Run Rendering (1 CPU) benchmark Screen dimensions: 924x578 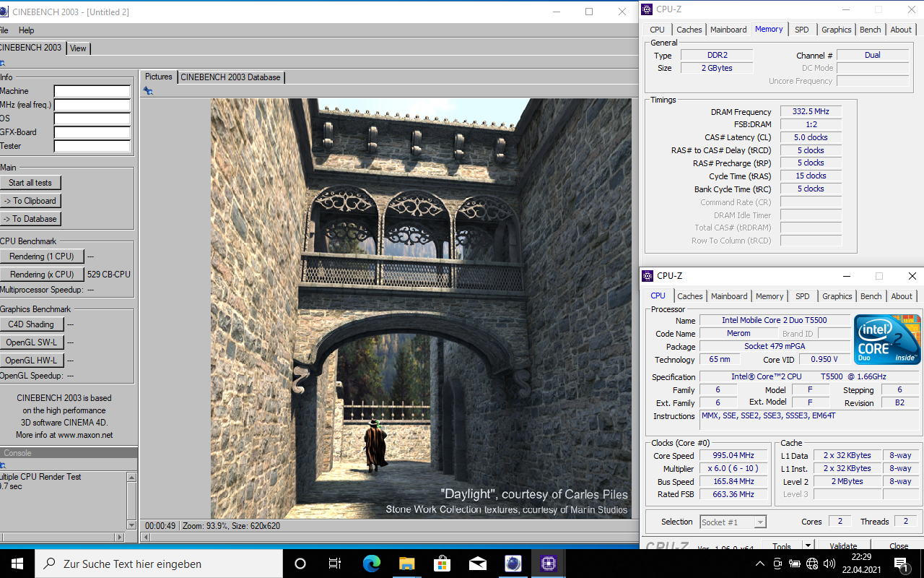coord(42,256)
